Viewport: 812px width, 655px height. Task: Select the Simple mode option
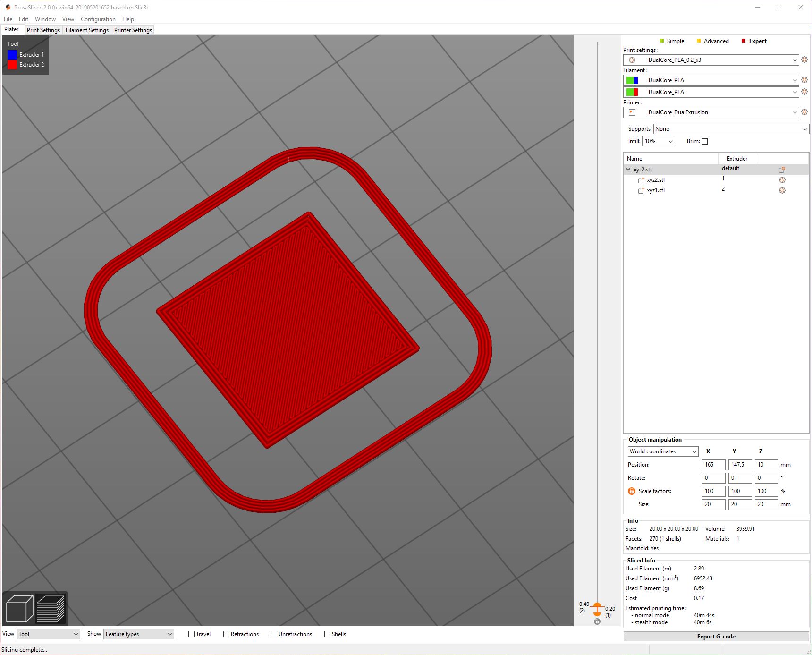tap(672, 41)
